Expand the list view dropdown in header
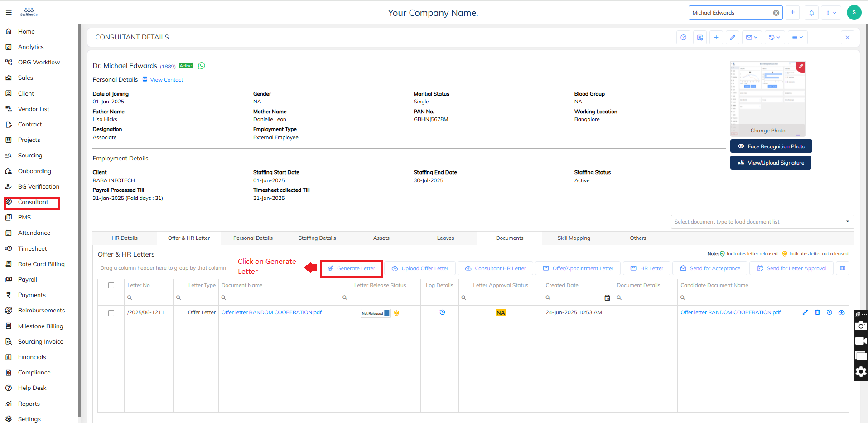This screenshot has height=423, width=868. point(797,38)
